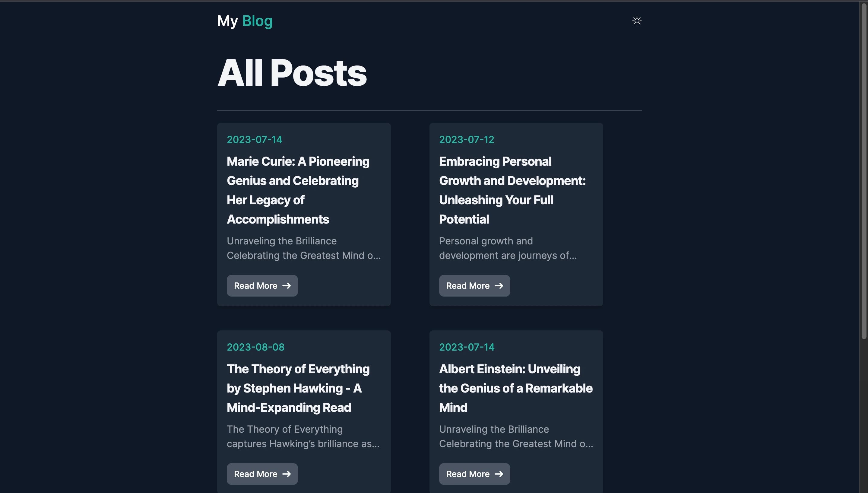The image size is (868, 493).
Task: Toggle light mode with the sun icon
Action: click(637, 21)
